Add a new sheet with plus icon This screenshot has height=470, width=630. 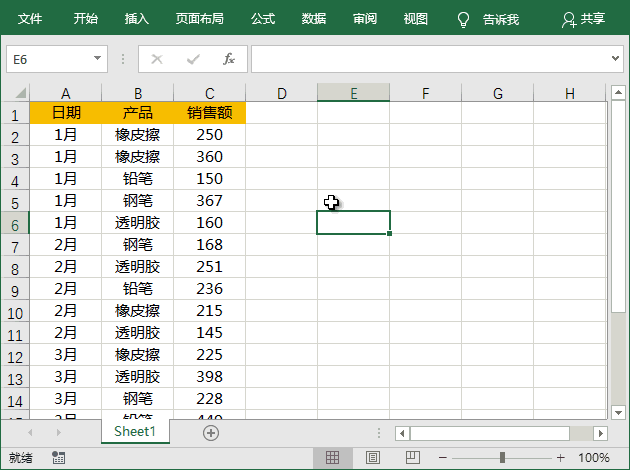[211, 433]
